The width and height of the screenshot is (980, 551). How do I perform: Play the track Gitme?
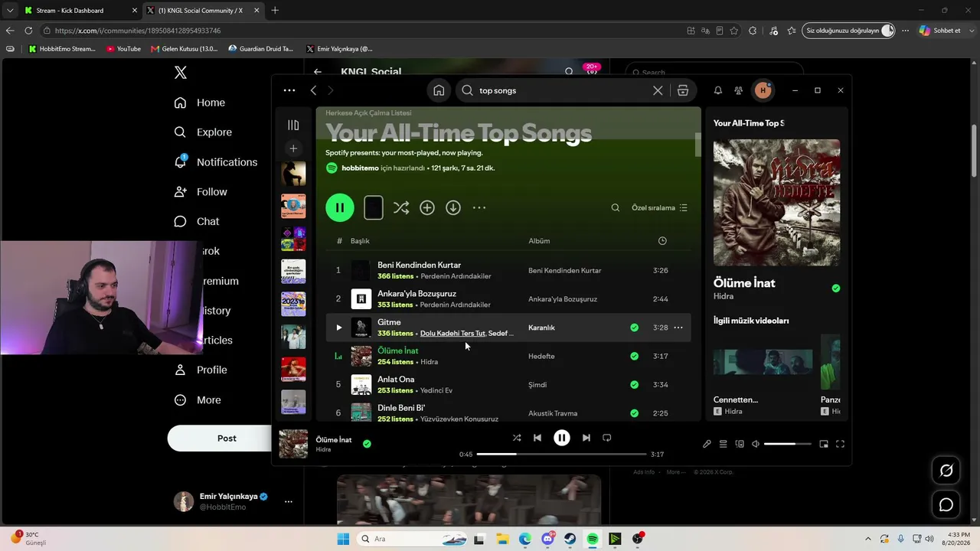pyautogui.click(x=338, y=328)
